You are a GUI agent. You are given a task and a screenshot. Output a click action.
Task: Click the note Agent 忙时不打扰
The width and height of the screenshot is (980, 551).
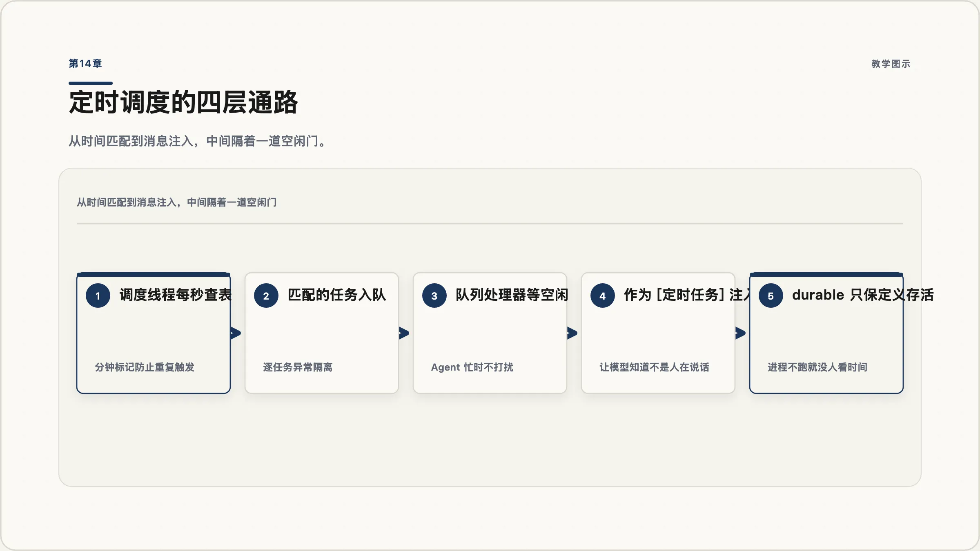(472, 367)
